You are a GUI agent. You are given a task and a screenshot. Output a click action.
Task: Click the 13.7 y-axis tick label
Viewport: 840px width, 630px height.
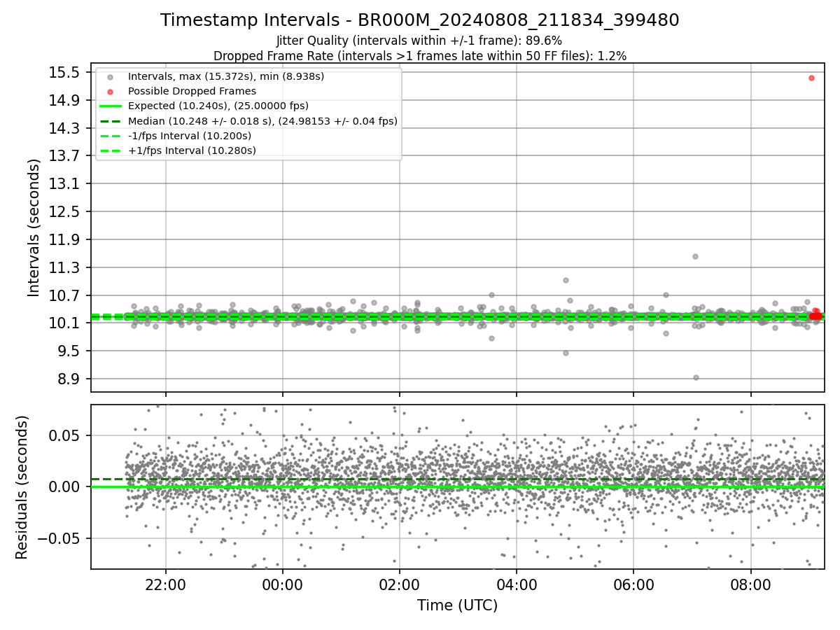pyautogui.click(x=65, y=155)
